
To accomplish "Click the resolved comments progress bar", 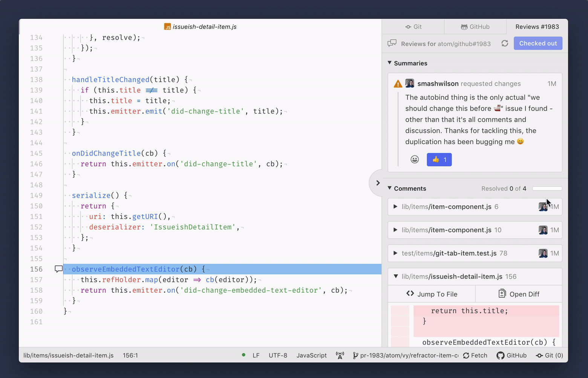I will click(x=547, y=189).
